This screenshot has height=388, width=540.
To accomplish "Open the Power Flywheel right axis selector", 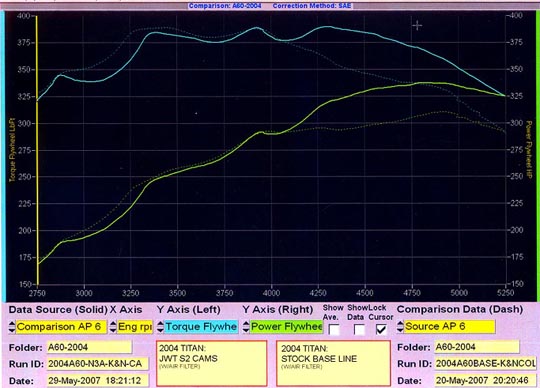I will coord(286,327).
